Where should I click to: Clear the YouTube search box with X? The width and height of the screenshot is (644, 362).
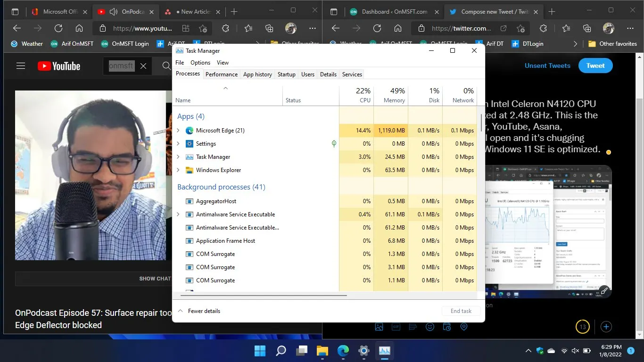143,66
